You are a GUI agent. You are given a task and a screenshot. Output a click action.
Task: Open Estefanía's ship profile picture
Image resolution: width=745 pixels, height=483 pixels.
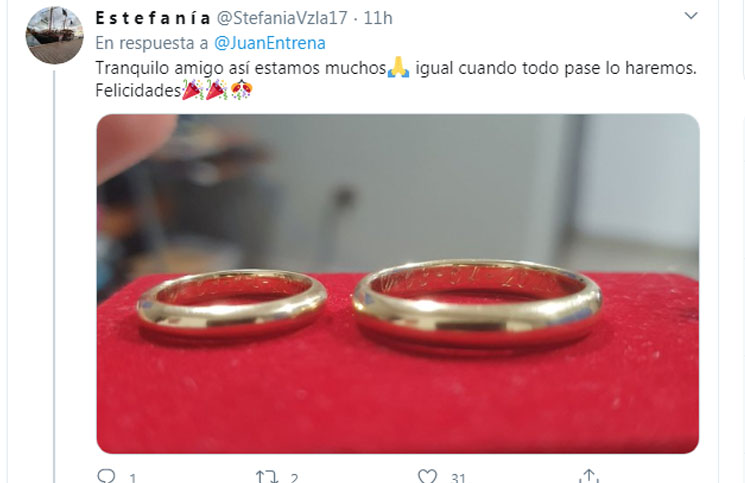54,35
